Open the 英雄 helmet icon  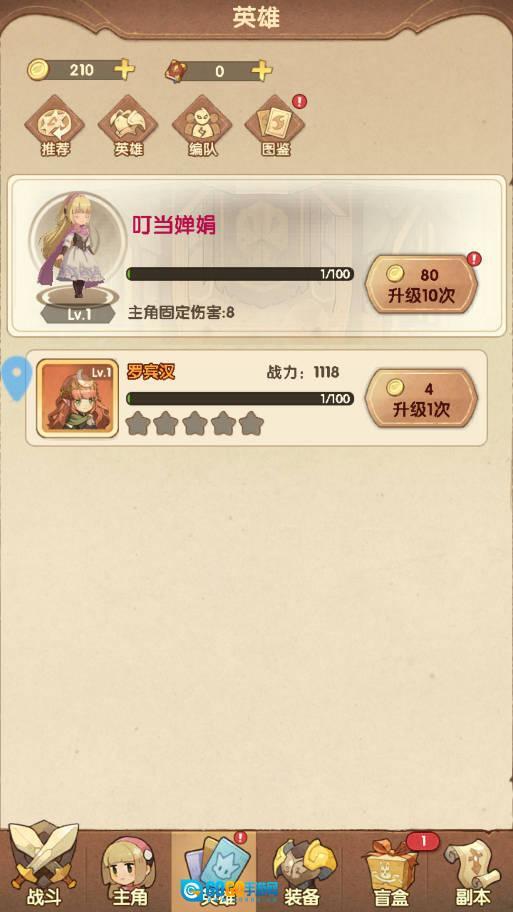pos(128,126)
